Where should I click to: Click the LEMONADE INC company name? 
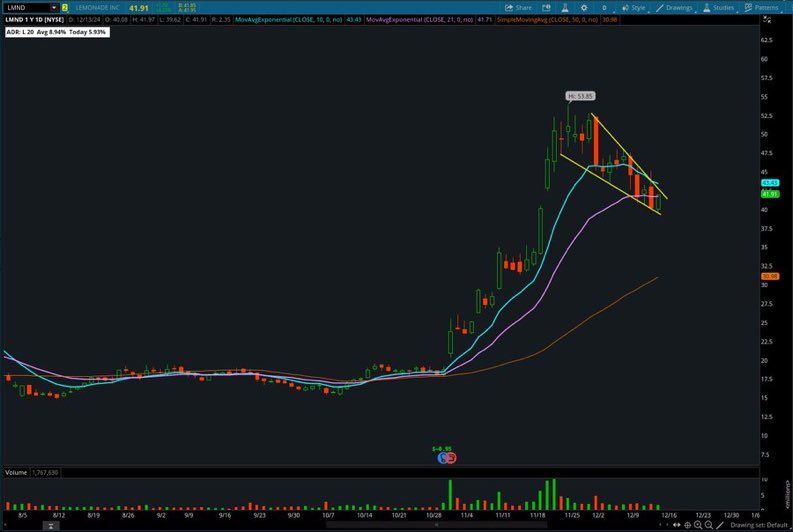tap(98, 8)
